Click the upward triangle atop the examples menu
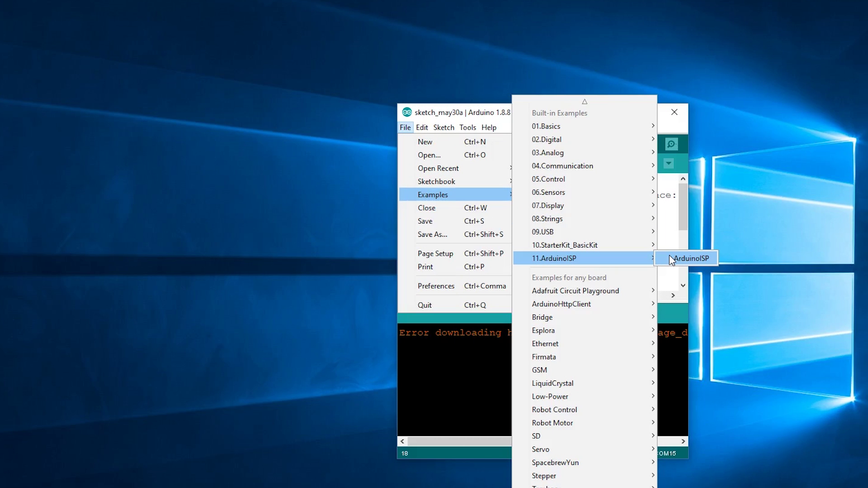 click(585, 102)
